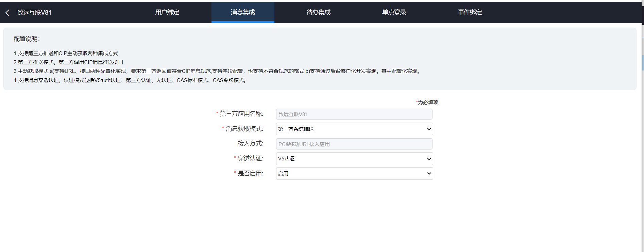Click the 第三方应用名称 input field

(354, 114)
